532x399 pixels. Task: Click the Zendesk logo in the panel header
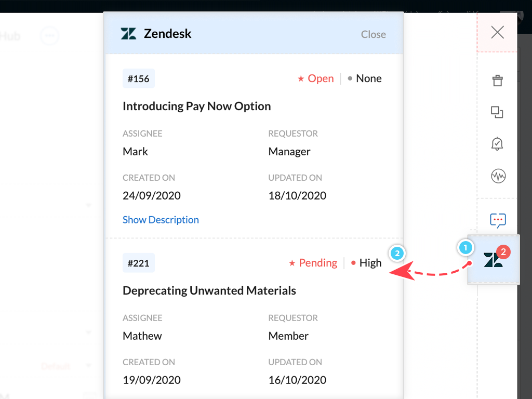click(129, 34)
